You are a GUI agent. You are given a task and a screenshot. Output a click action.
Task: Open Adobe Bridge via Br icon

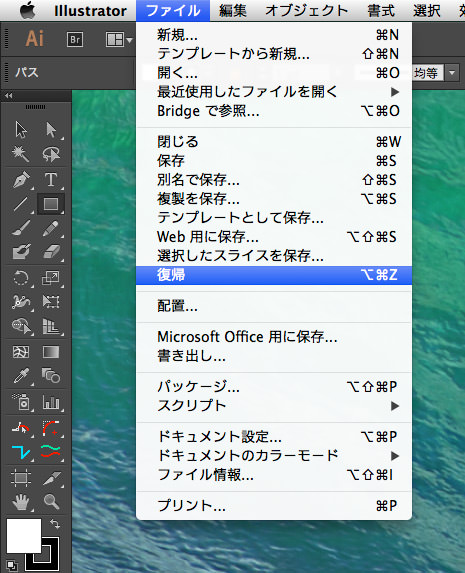tap(75, 39)
